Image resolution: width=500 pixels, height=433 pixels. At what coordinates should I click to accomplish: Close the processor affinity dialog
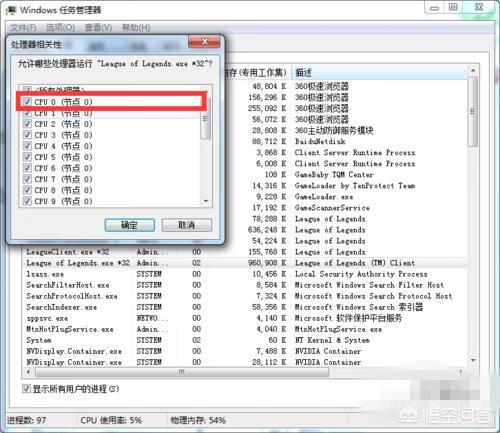pyautogui.click(x=204, y=42)
